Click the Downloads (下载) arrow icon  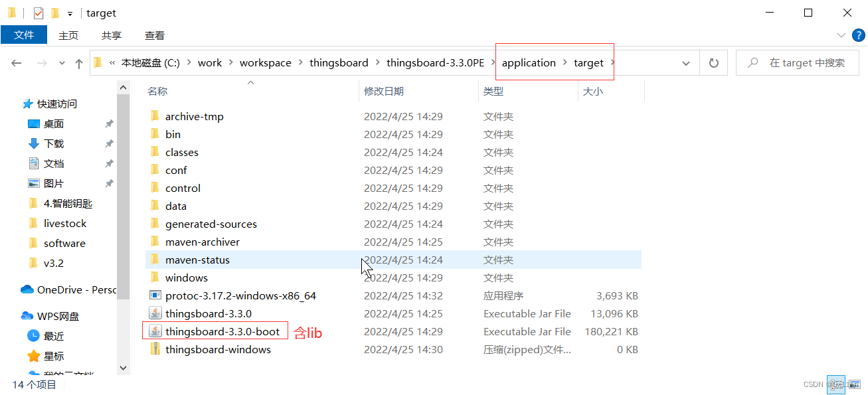click(34, 143)
